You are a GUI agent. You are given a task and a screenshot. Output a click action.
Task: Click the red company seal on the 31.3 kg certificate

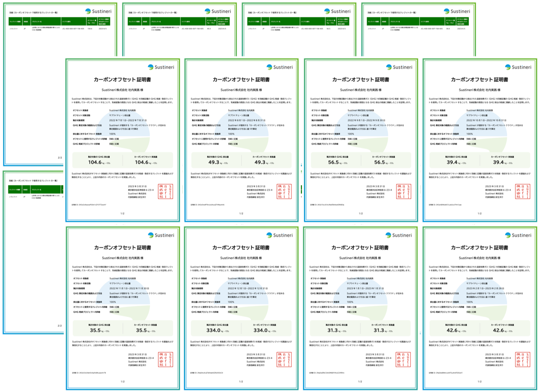click(x=403, y=360)
